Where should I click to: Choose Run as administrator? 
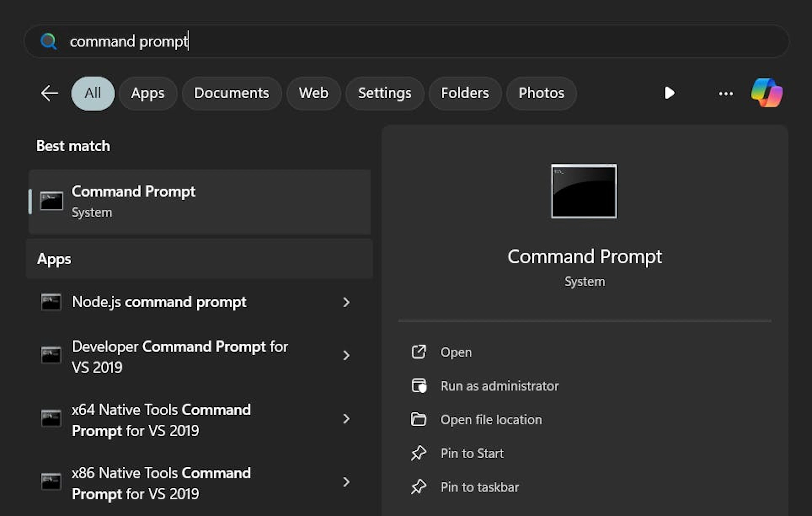[x=499, y=386]
